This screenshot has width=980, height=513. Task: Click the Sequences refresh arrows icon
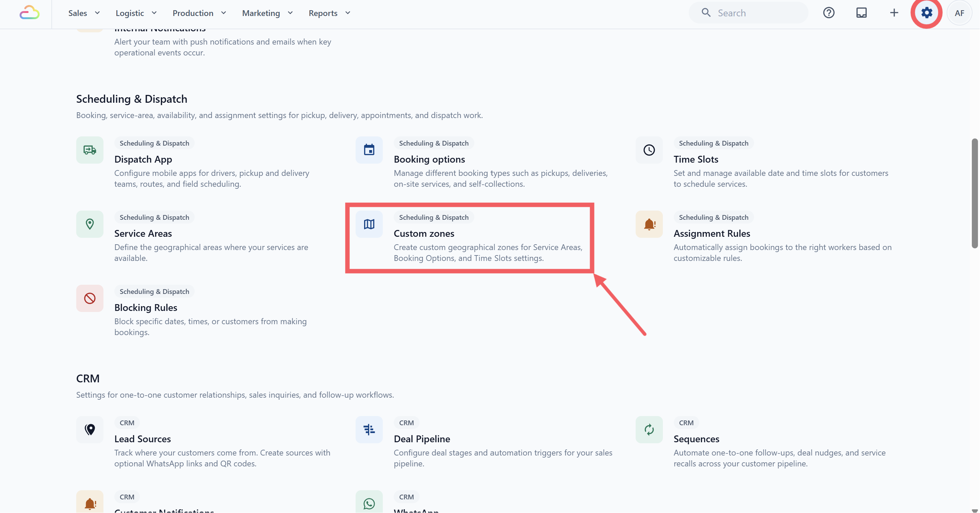click(649, 429)
